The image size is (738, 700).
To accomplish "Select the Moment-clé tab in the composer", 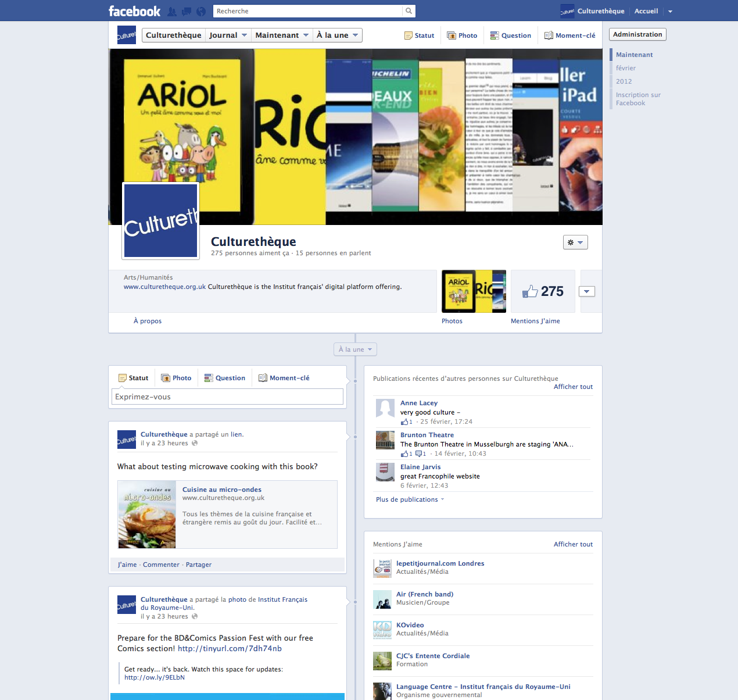I will 284,378.
